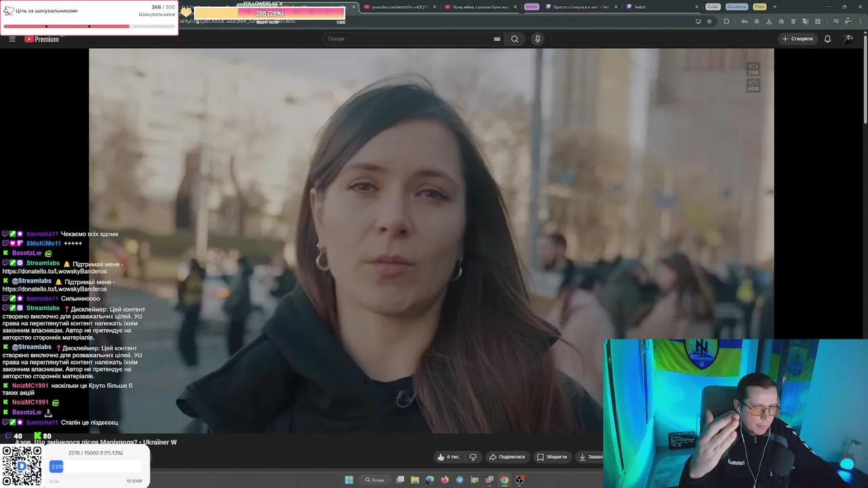This screenshot has height=488, width=868.
Task: Click the download button under video
Action: click(590, 457)
